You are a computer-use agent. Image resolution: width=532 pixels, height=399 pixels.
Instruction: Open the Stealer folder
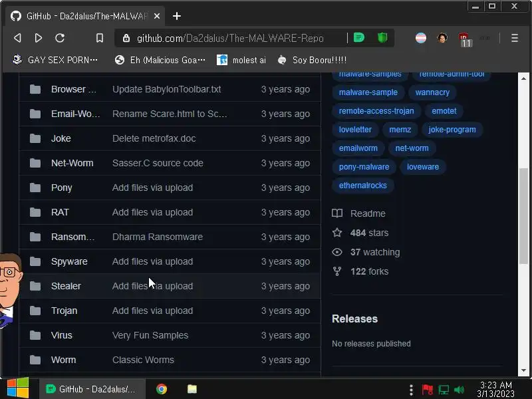[x=66, y=286]
